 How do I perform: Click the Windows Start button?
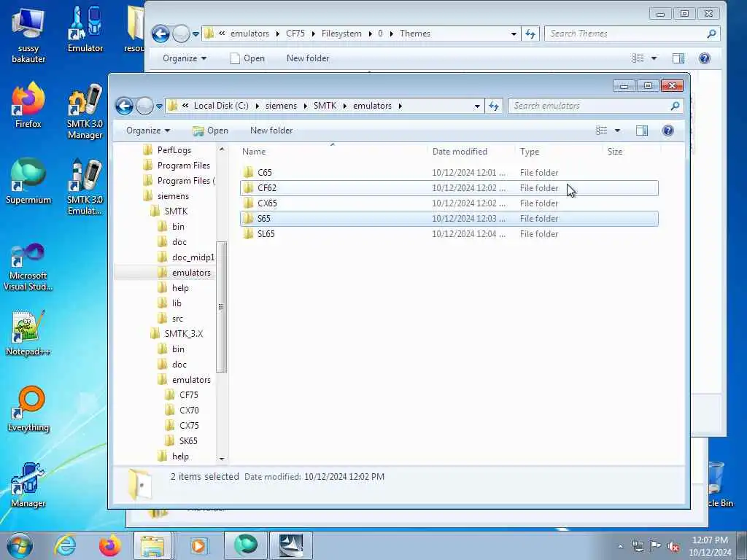tap(19, 545)
